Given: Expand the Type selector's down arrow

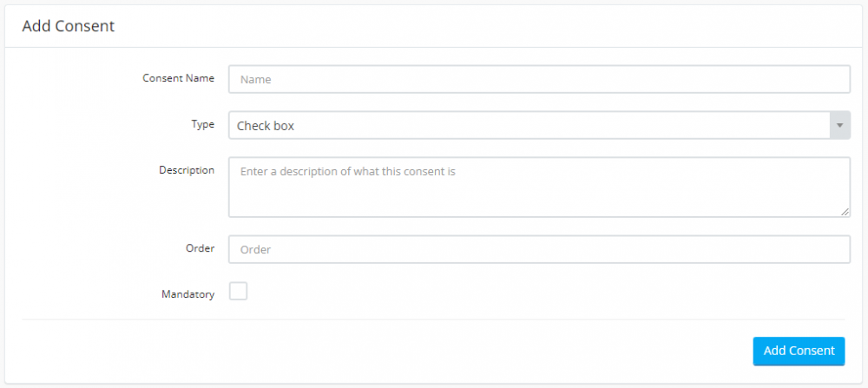Looking at the screenshot, I should [x=839, y=126].
